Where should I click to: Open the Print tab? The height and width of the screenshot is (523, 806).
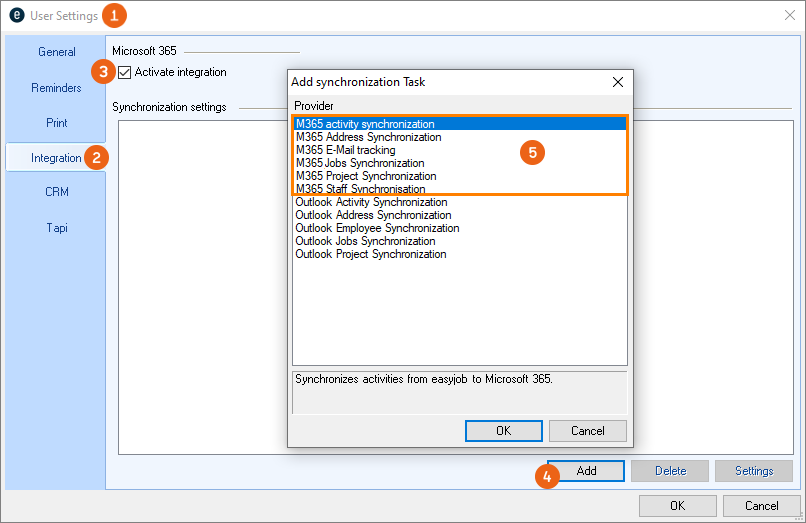pyautogui.click(x=56, y=123)
